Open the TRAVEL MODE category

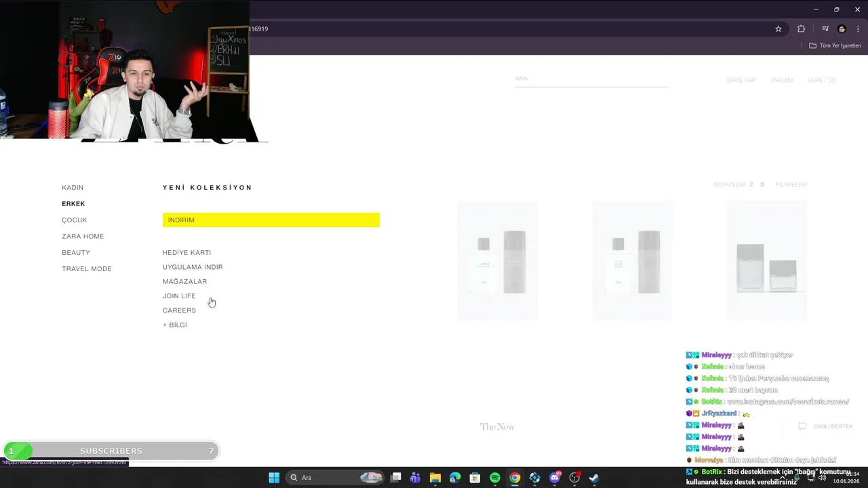87,269
